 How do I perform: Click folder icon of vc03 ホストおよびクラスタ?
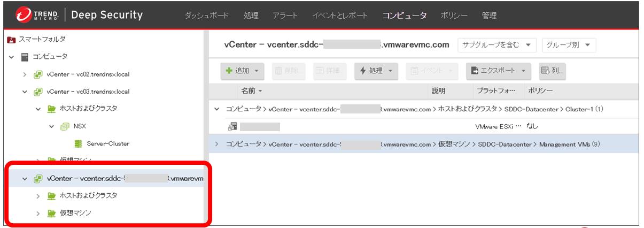coord(52,109)
